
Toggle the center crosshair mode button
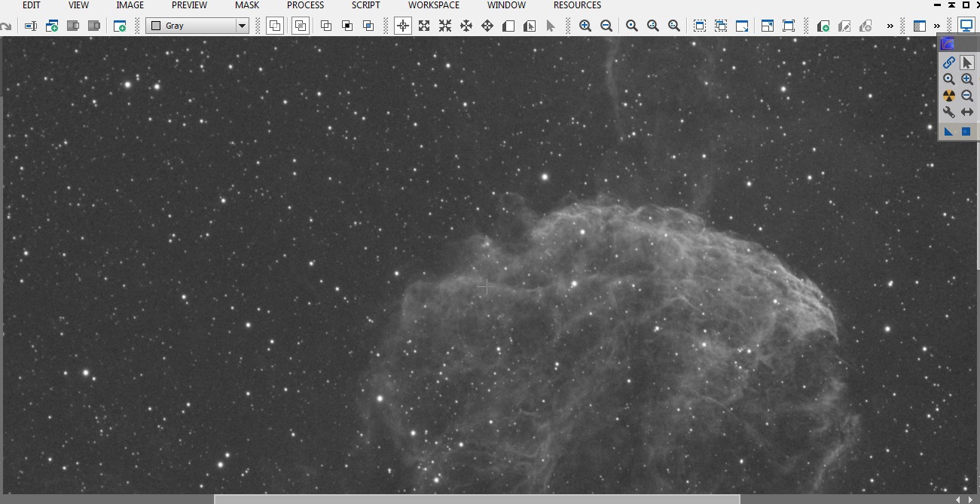(403, 26)
